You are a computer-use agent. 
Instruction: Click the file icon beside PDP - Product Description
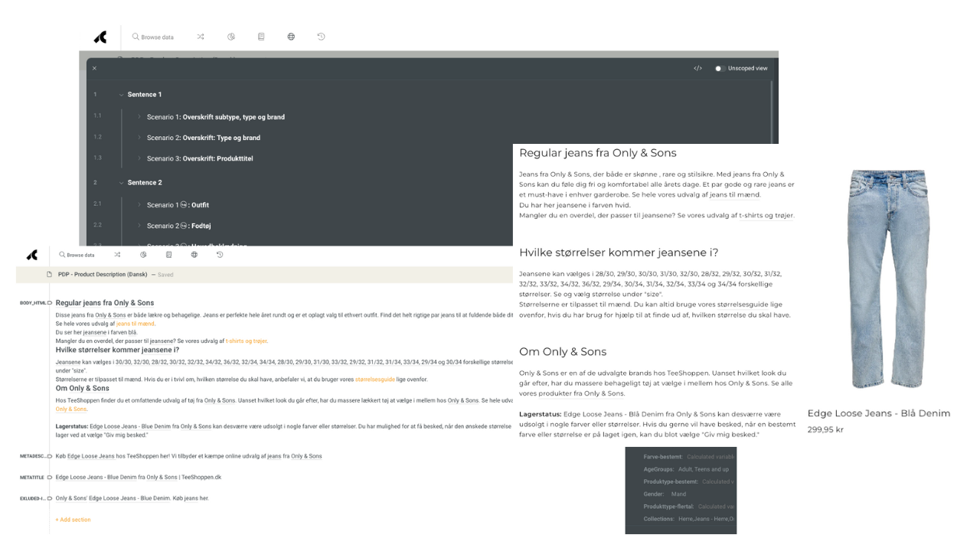pos(49,274)
